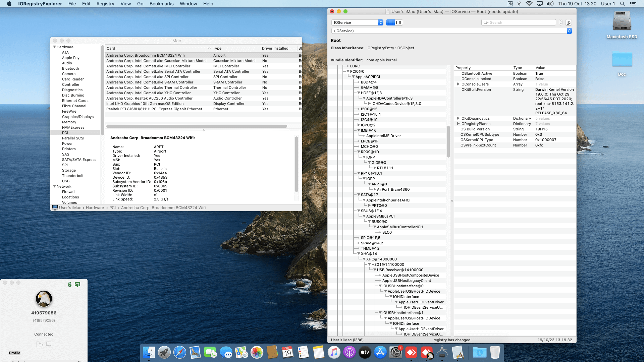Open Maps from the Dock
This screenshot has width=644, height=362.
pyautogui.click(x=241, y=352)
